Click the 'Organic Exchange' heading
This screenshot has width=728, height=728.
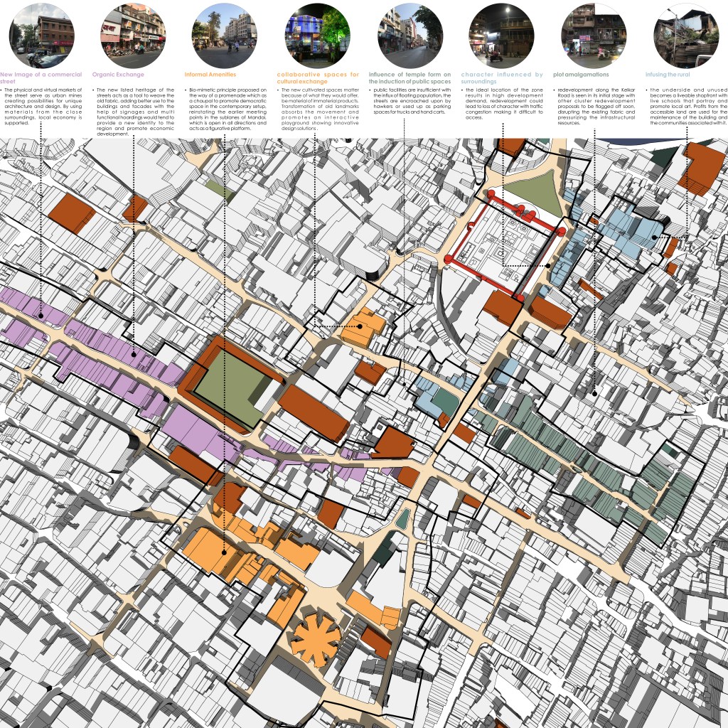[x=118, y=75]
